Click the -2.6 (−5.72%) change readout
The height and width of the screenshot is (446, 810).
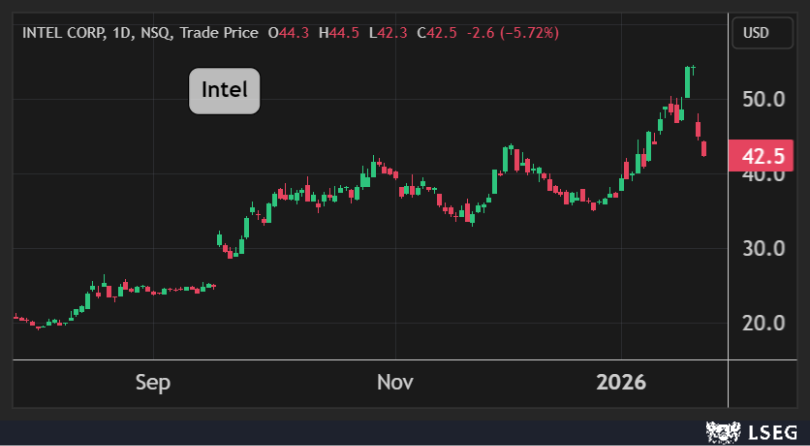coord(516,33)
